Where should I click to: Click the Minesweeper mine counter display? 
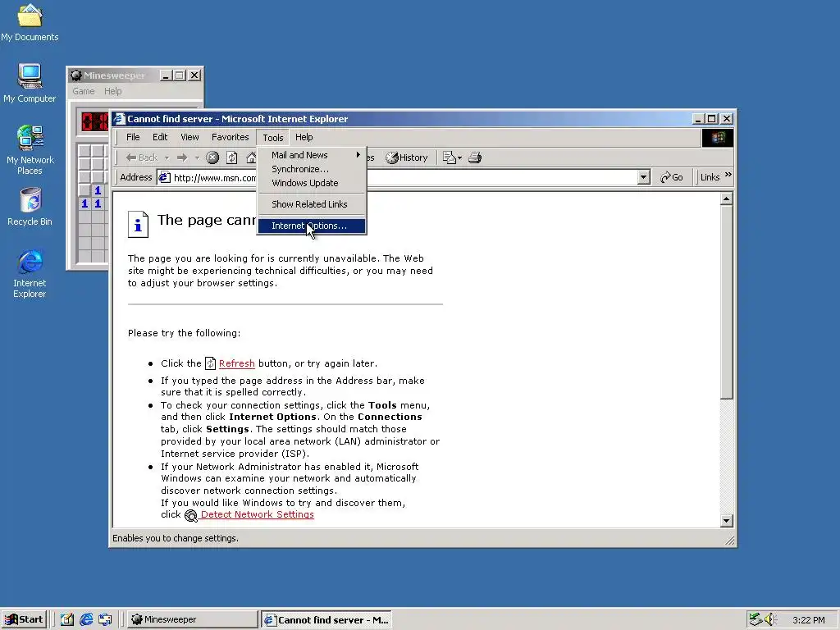click(x=94, y=121)
